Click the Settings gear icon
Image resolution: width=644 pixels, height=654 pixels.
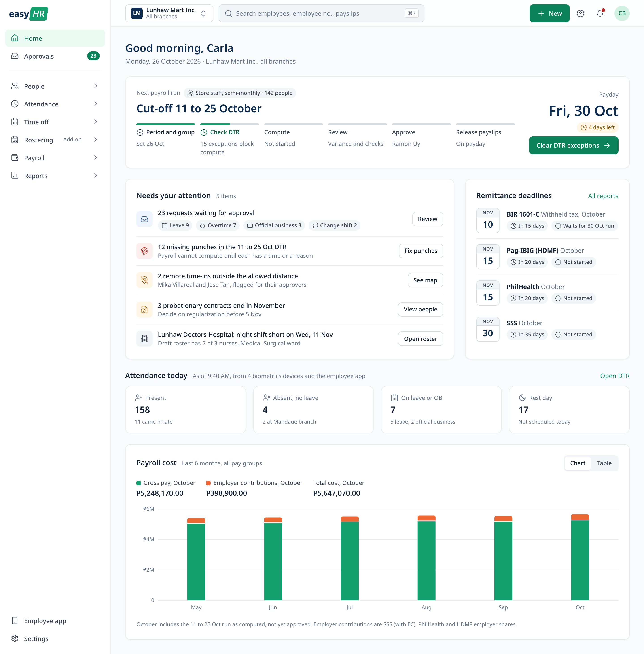pos(15,638)
